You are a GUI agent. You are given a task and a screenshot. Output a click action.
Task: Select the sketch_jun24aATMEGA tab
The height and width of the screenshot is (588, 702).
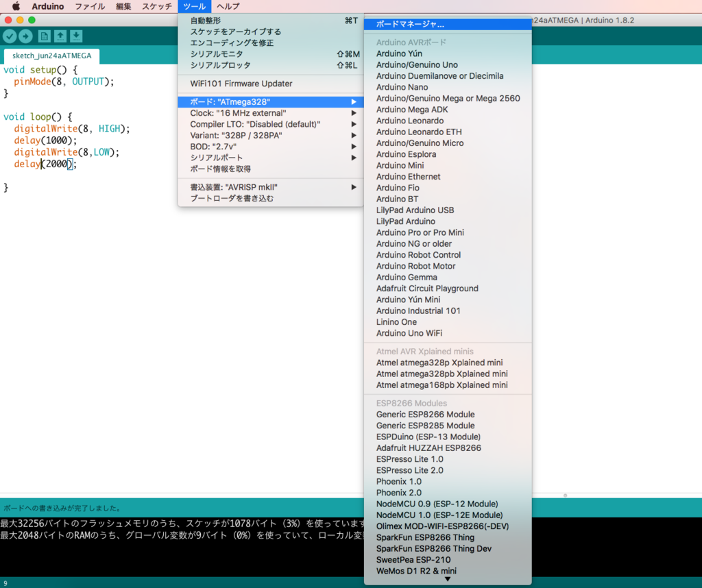click(51, 56)
